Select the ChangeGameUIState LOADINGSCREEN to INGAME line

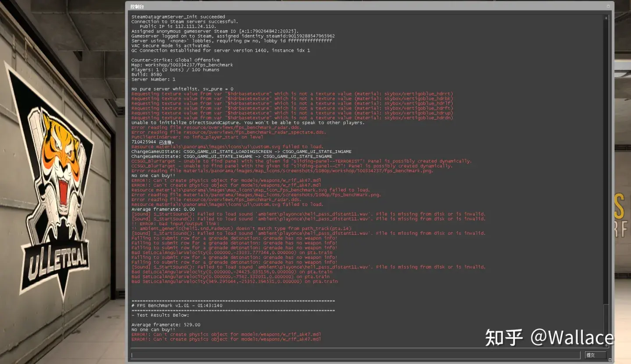(x=241, y=152)
